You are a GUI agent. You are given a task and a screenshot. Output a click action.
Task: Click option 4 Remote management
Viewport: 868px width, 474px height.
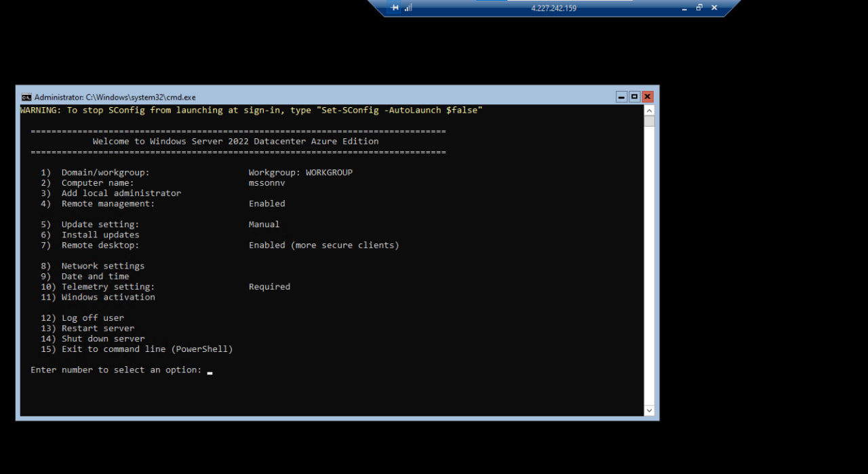click(98, 203)
